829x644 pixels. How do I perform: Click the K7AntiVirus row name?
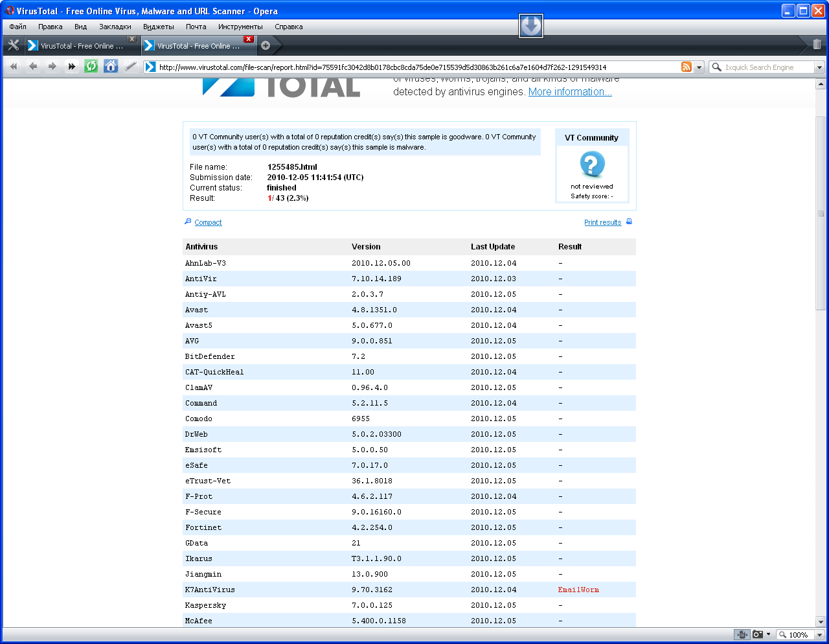pos(210,590)
